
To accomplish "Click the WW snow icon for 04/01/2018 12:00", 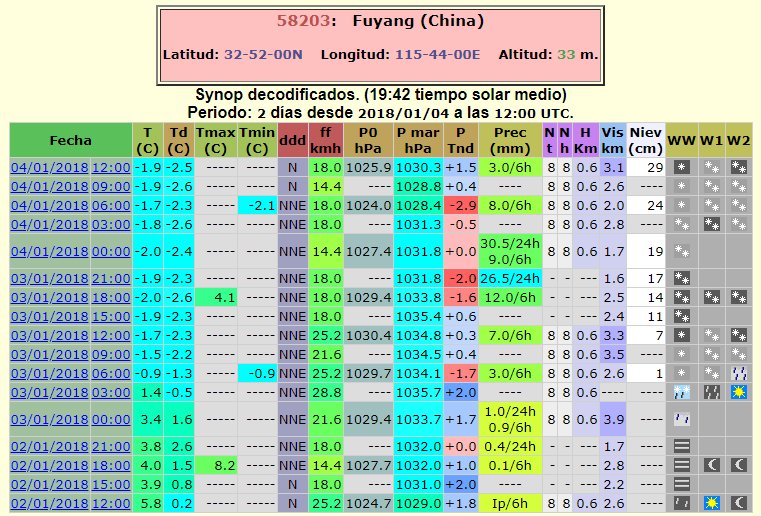I will click(x=681, y=166).
